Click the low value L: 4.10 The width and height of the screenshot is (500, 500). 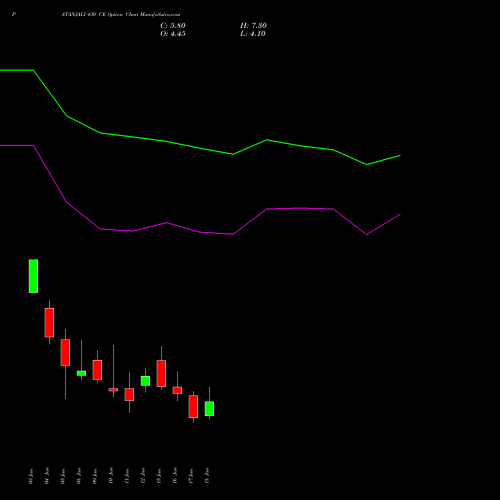click(x=252, y=34)
